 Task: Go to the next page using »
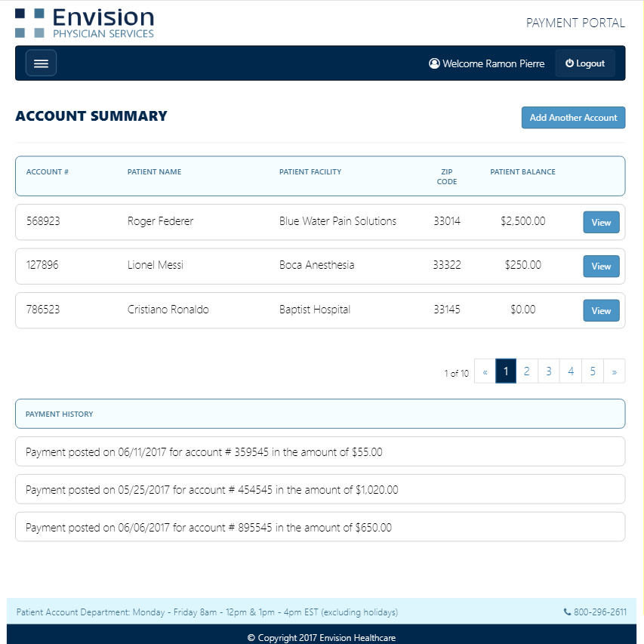click(x=615, y=371)
